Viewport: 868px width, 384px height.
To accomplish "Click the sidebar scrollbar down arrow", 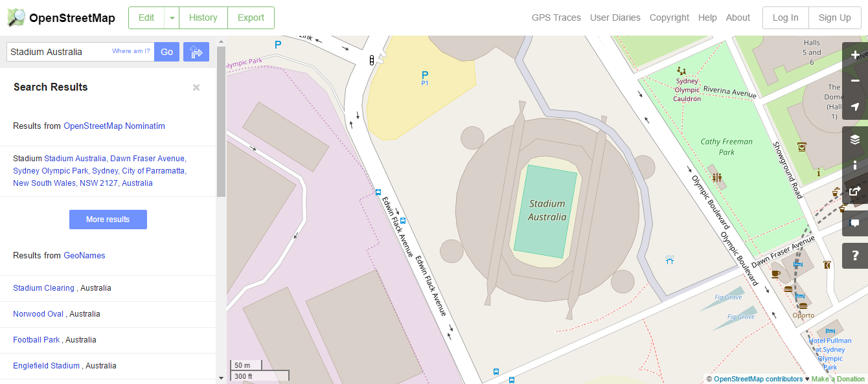I will [221, 378].
